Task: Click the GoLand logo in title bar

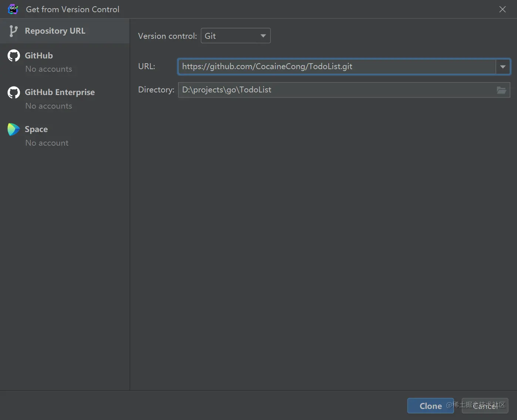Action: click(13, 9)
